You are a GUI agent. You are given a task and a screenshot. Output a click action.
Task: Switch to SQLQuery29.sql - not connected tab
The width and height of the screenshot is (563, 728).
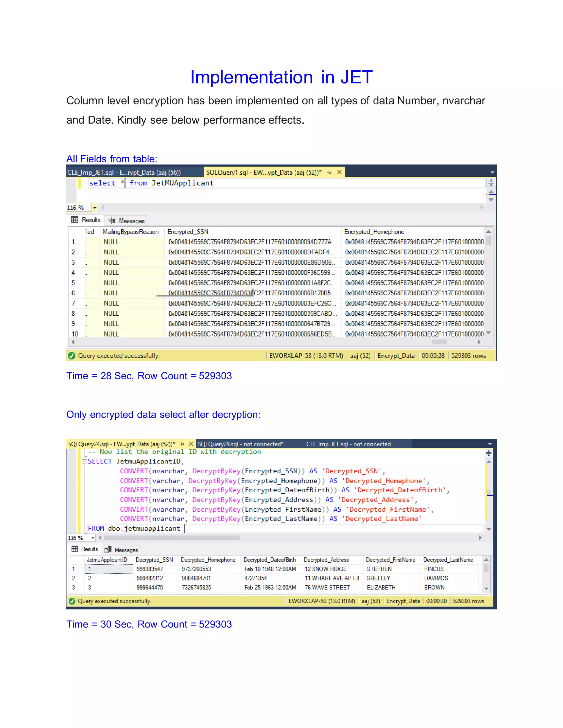241,444
